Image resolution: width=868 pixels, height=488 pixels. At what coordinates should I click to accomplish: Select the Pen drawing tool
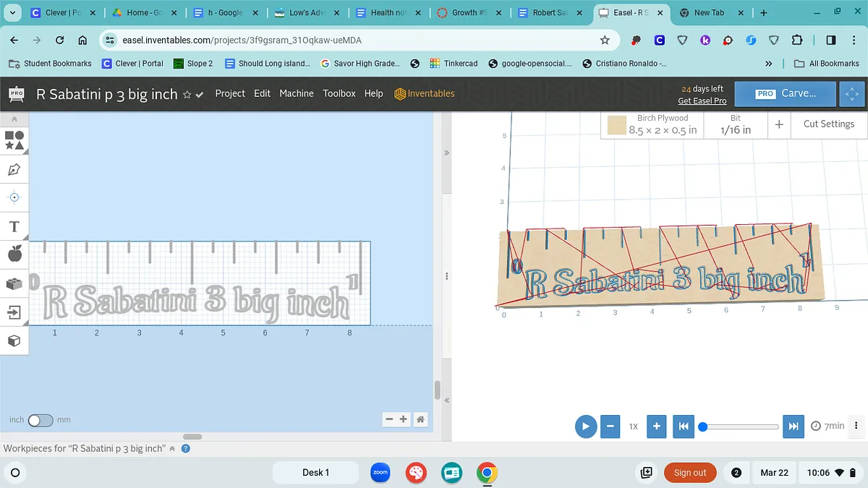point(14,169)
